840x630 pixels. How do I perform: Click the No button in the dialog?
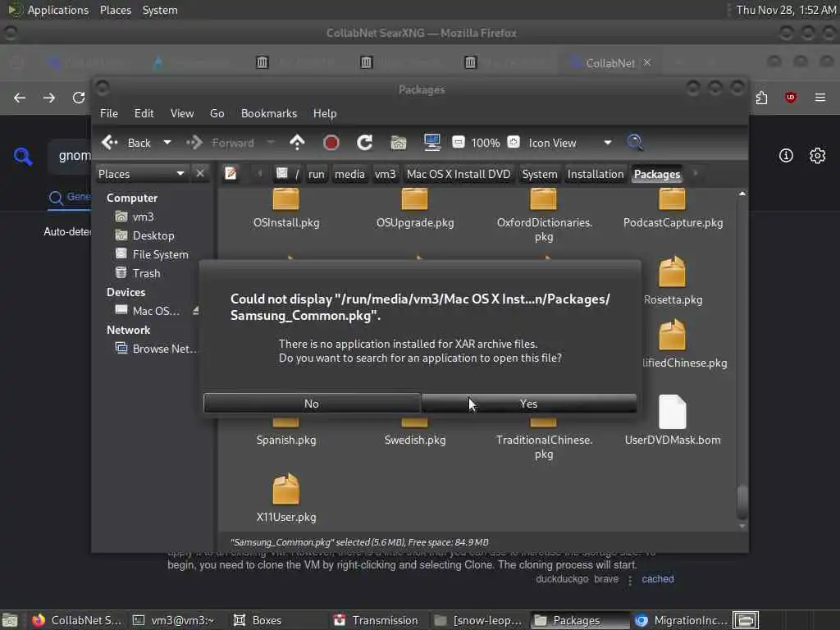312,404
